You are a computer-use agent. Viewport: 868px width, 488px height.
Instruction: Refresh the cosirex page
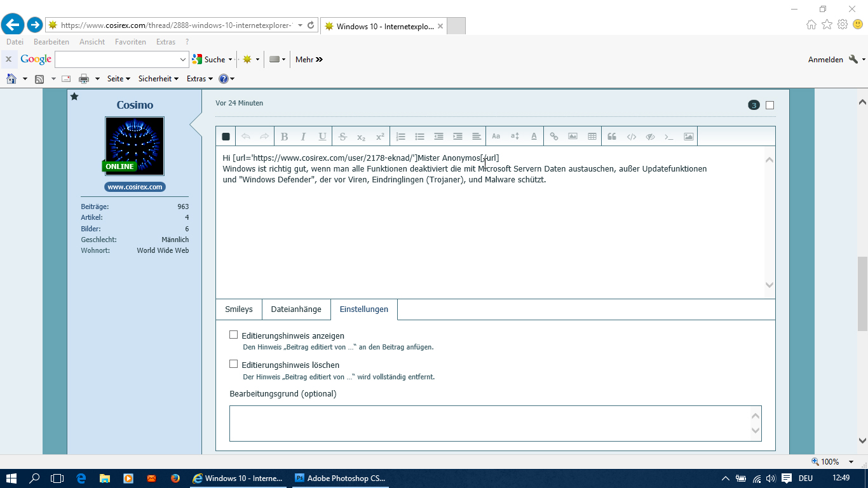tap(311, 25)
